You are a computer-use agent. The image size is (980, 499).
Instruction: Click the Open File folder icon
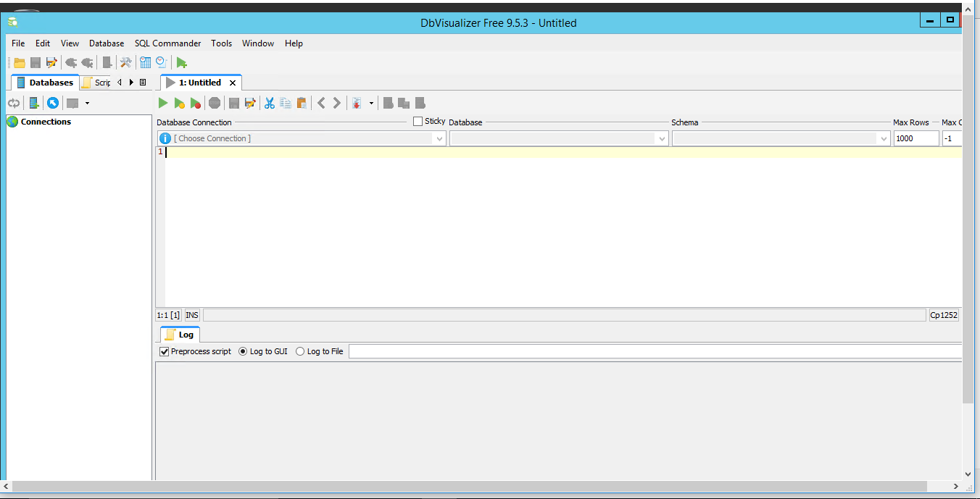tap(20, 63)
